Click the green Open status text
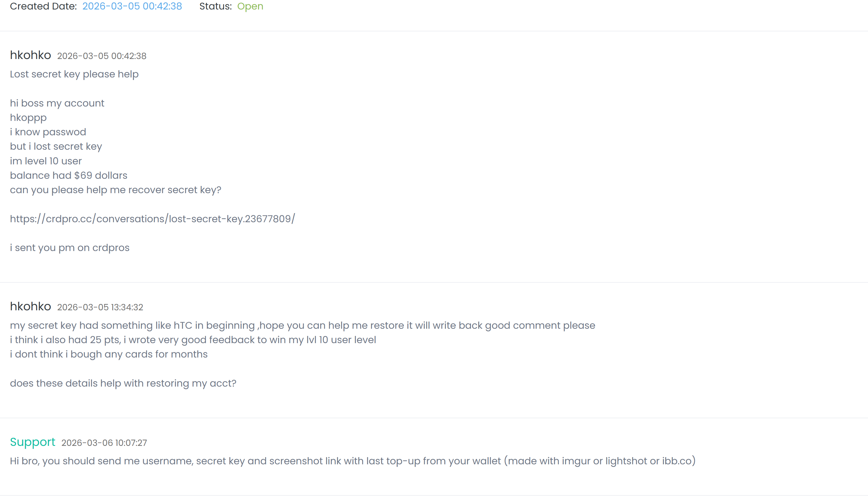This screenshot has height=500, width=868. [x=250, y=6]
